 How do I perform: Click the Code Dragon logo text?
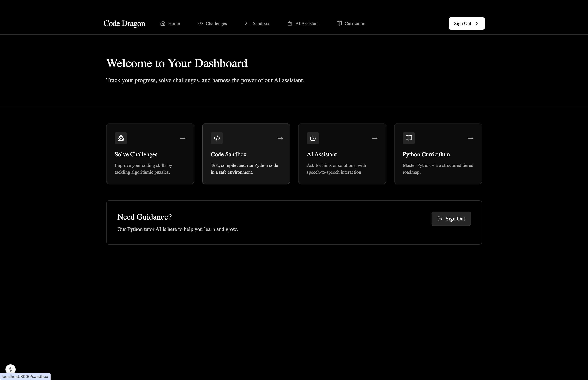124,23
